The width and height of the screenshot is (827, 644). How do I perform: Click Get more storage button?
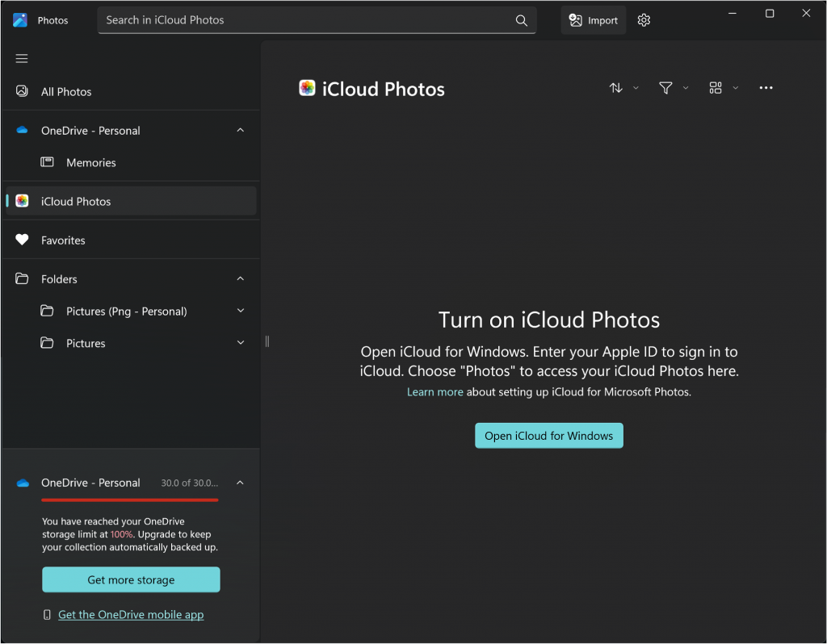click(x=131, y=579)
